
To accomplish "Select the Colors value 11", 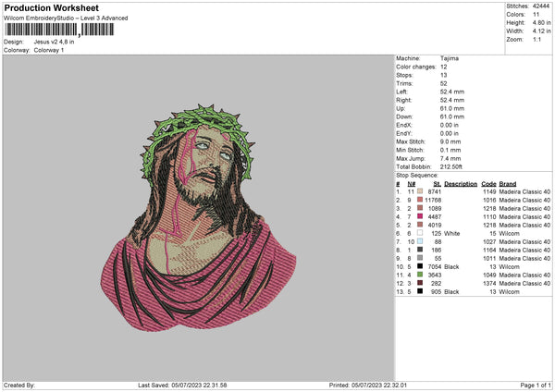I will 536,15.
